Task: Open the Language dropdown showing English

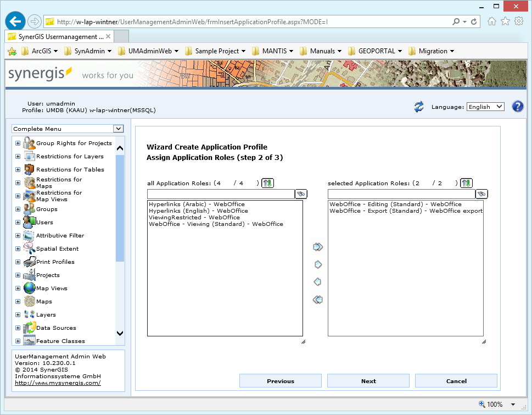Action: coord(485,107)
